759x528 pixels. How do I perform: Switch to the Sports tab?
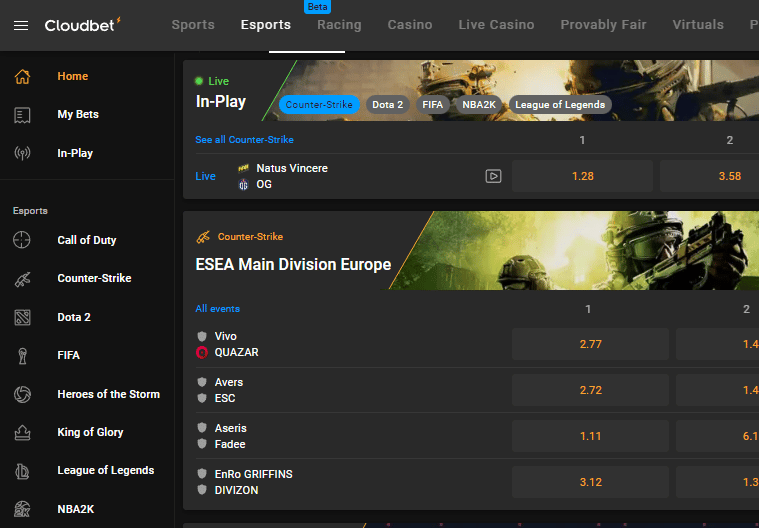click(x=194, y=24)
